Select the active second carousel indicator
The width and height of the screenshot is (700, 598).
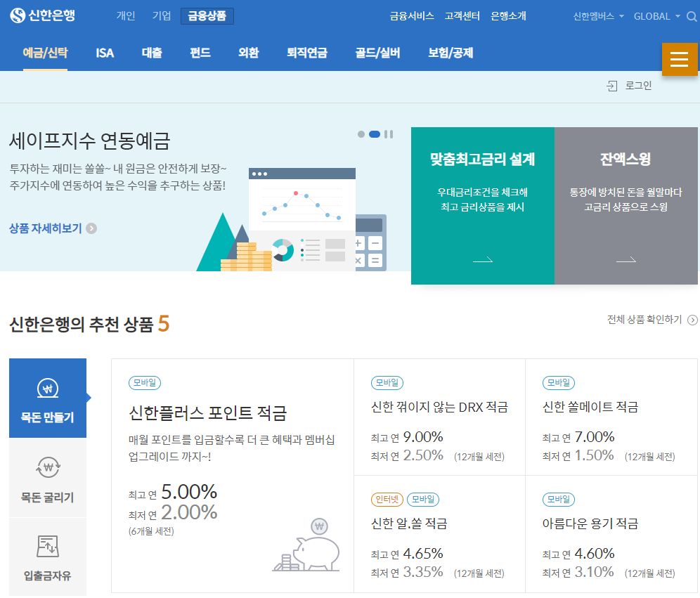[375, 134]
